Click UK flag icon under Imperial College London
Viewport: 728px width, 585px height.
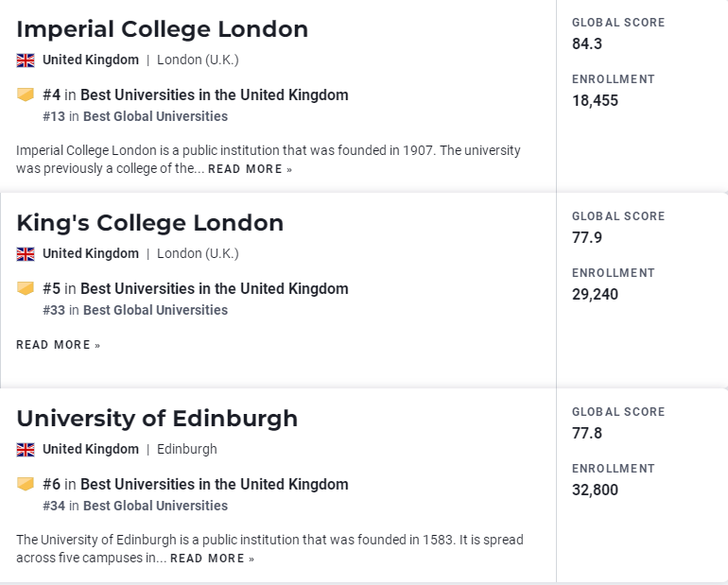click(x=26, y=60)
